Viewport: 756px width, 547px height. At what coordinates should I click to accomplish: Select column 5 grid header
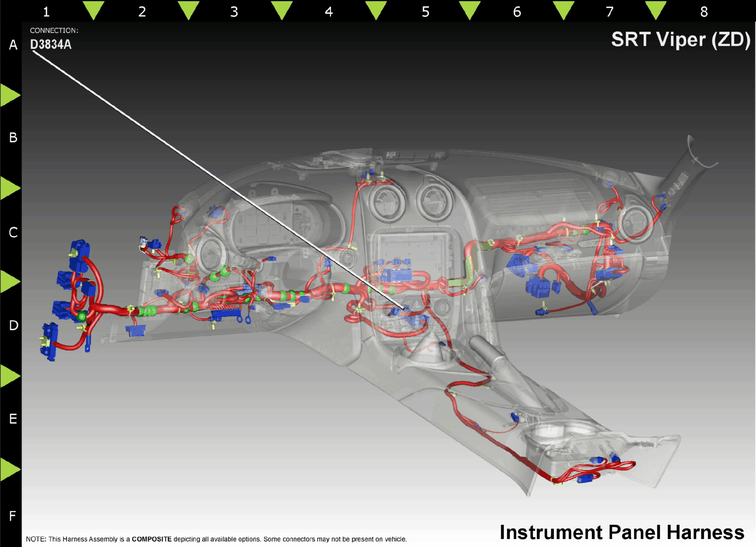(x=426, y=12)
